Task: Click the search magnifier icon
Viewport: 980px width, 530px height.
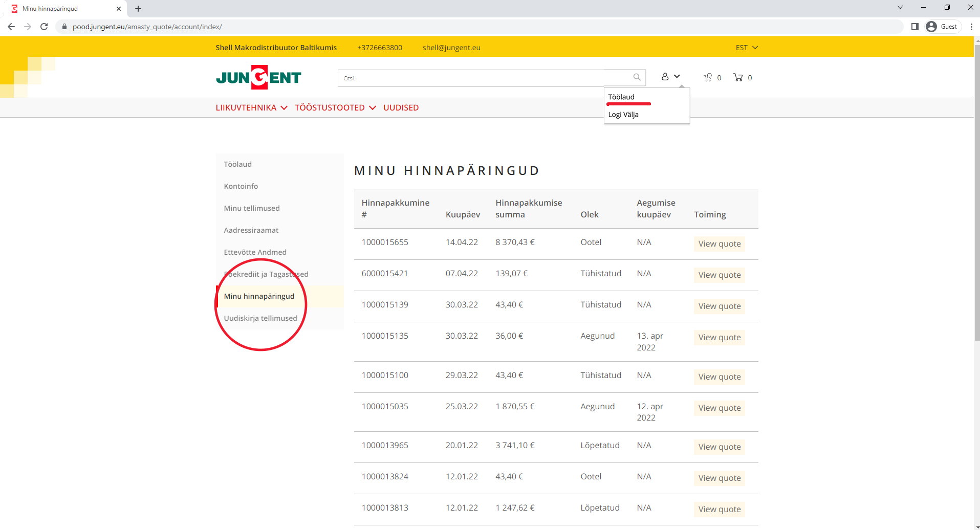Action: [x=637, y=77]
